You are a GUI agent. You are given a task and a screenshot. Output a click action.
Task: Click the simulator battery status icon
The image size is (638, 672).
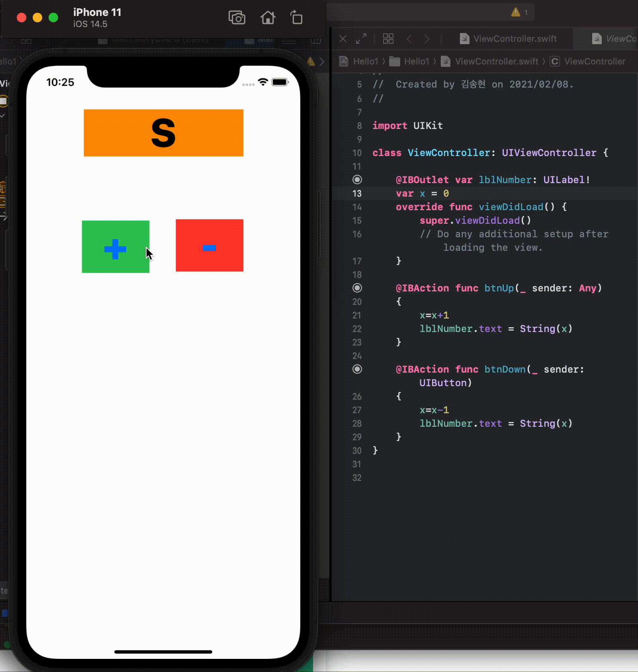pyautogui.click(x=280, y=82)
